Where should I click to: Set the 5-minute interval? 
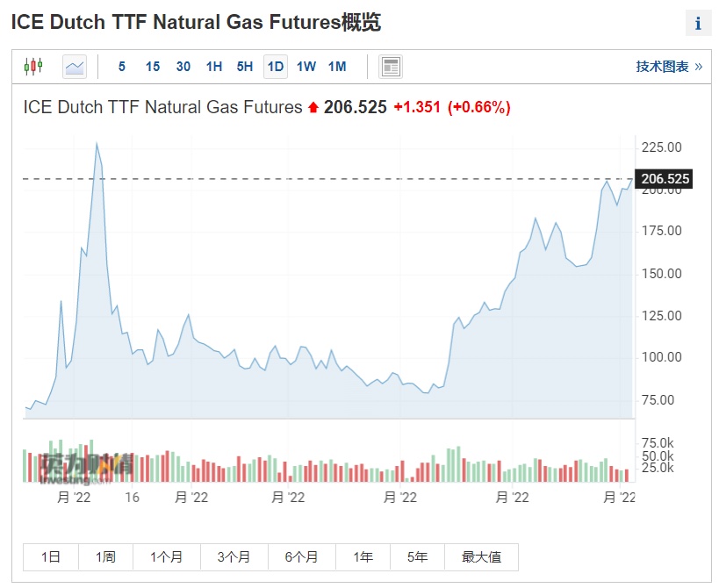(122, 66)
